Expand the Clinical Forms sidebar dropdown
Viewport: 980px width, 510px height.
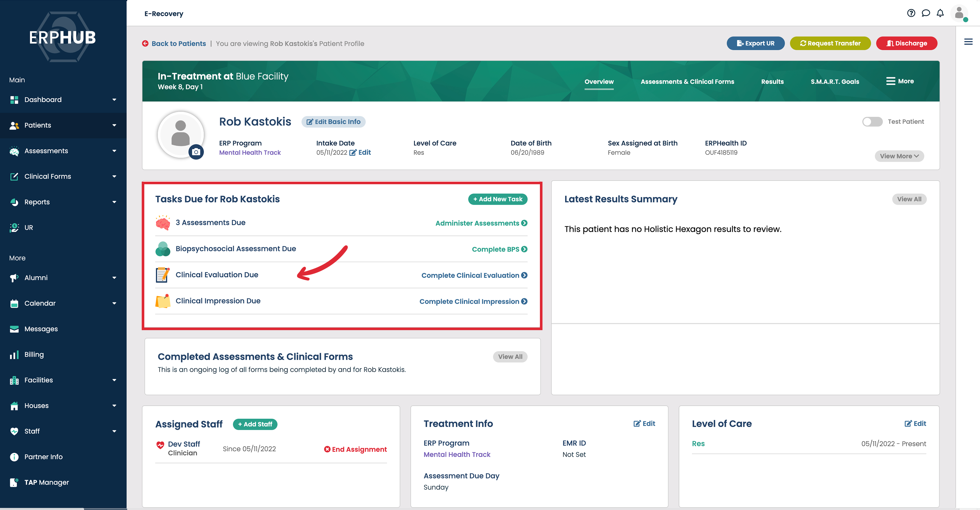(x=114, y=177)
